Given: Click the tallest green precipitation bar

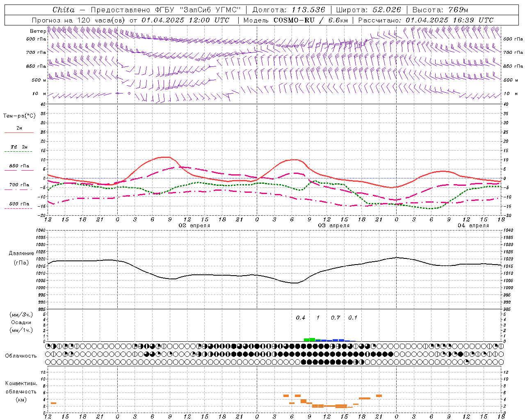Looking at the screenshot, I should point(312,340).
